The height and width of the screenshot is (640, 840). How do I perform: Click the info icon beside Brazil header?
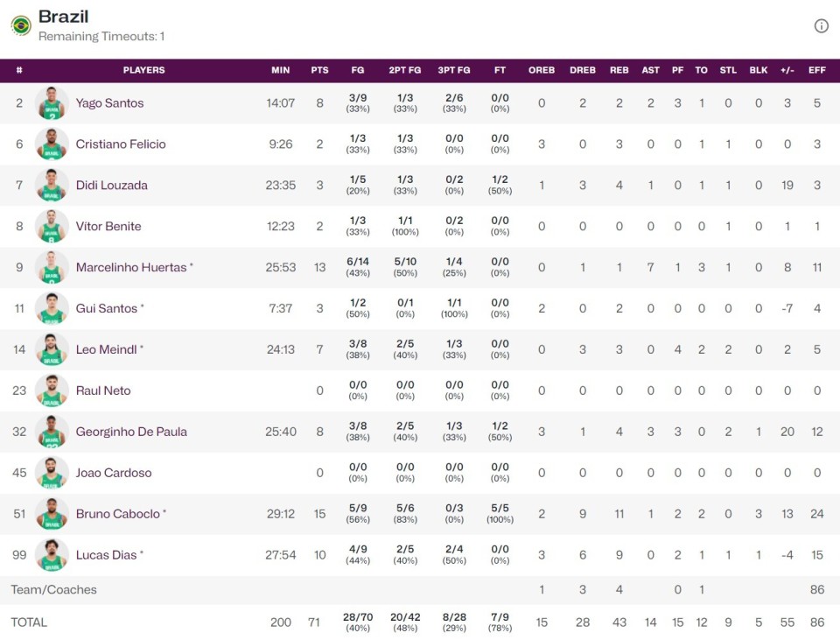pos(821,25)
